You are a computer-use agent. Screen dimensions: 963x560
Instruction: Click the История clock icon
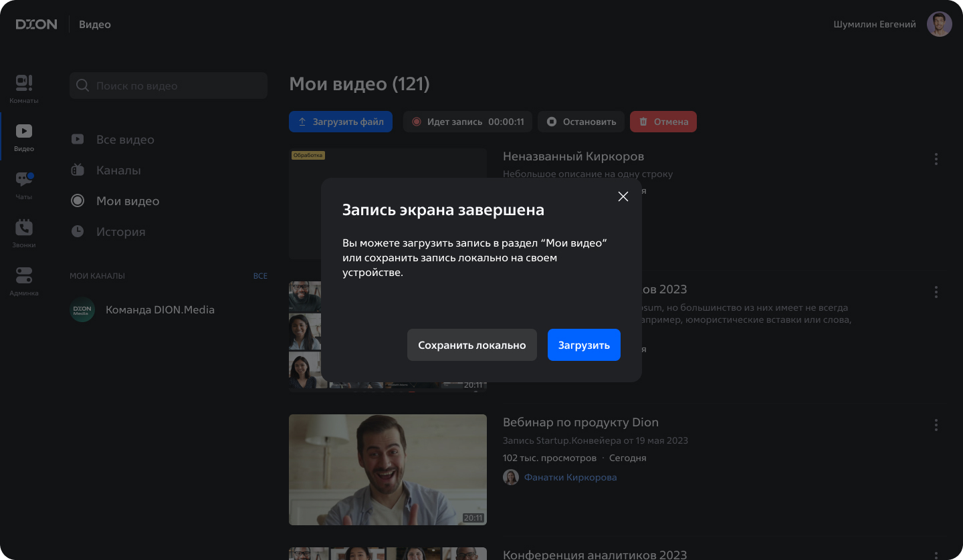tap(78, 232)
